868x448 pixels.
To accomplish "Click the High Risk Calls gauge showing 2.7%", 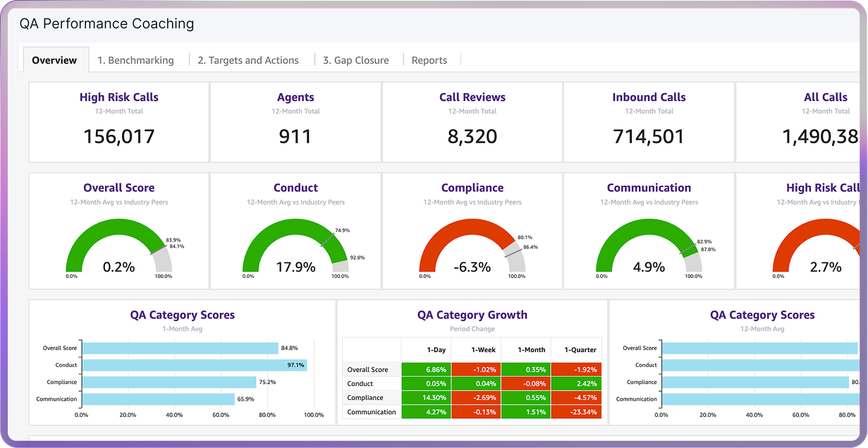I will click(x=817, y=247).
